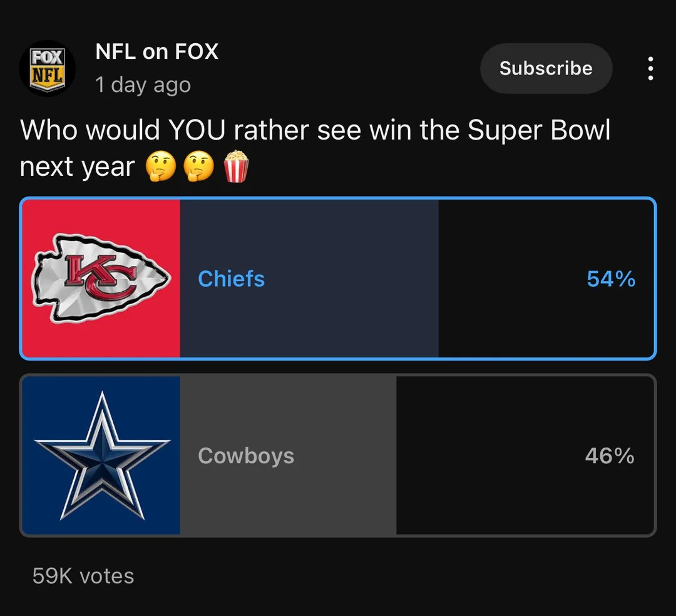The width and height of the screenshot is (676, 616).
Task: Open the FOX NFL channel avatar
Action: (48, 68)
